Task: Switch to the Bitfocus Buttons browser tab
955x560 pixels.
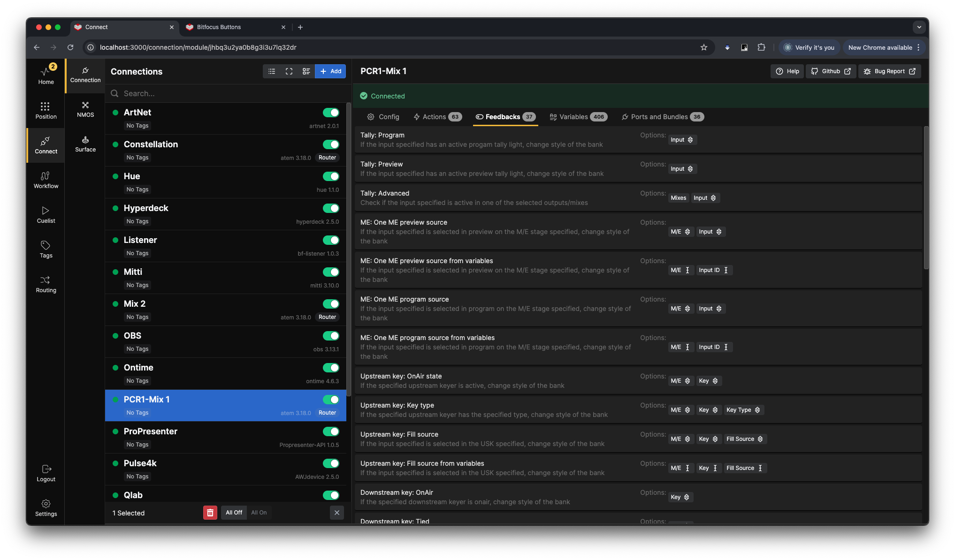Action: pyautogui.click(x=235, y=27)
